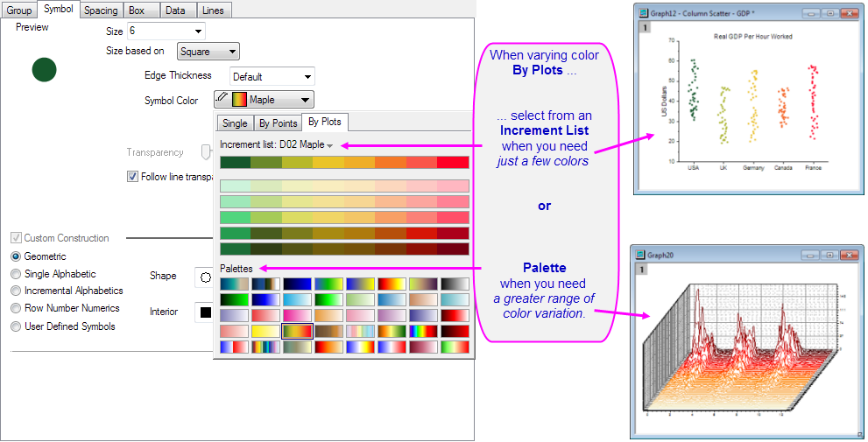Select the red-yellow-white fire palette
Image resolution: width=868 pixels, height=442 pixels.
392,284
